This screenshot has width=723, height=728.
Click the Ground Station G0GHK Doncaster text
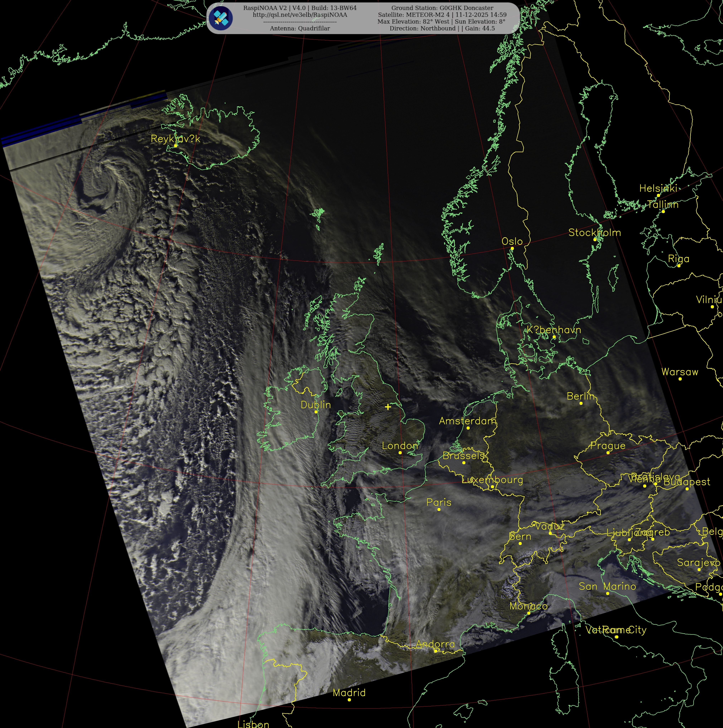[x=442, y=8]
